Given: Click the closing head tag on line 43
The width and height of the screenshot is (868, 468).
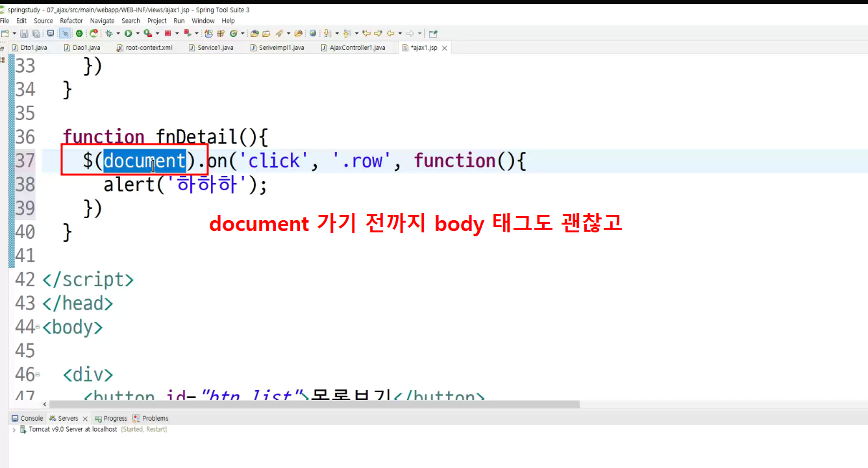Looking at the screenshot, I should 77,303.
